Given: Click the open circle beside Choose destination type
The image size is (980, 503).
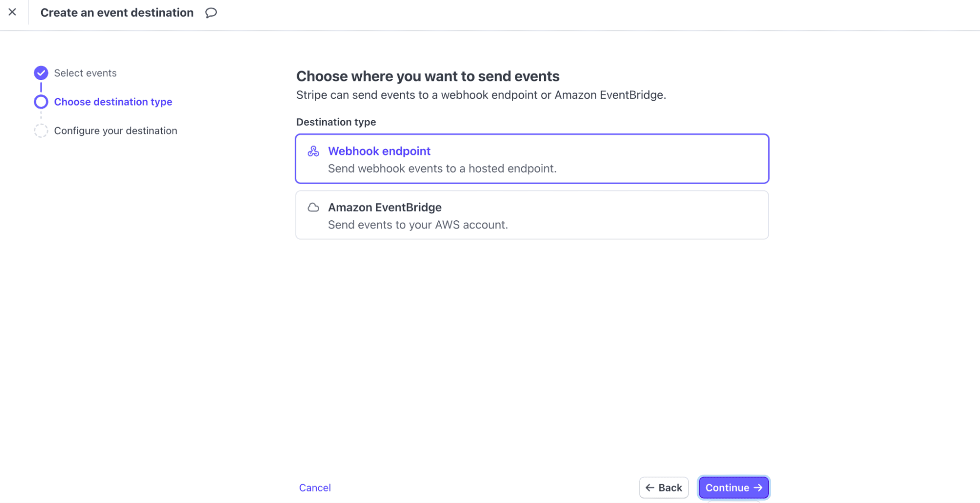Looking at the screenshot, I should pyautogui.click(x=41, y=102).
